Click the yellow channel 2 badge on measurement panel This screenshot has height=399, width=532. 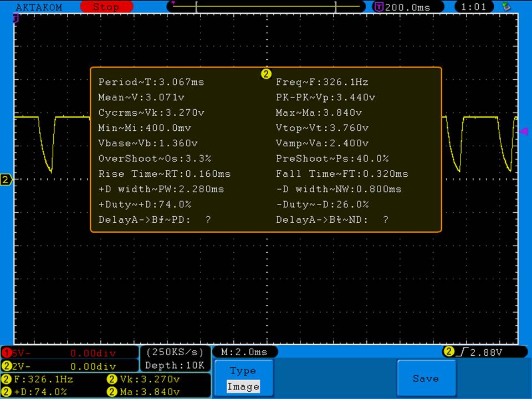(266, 74)
